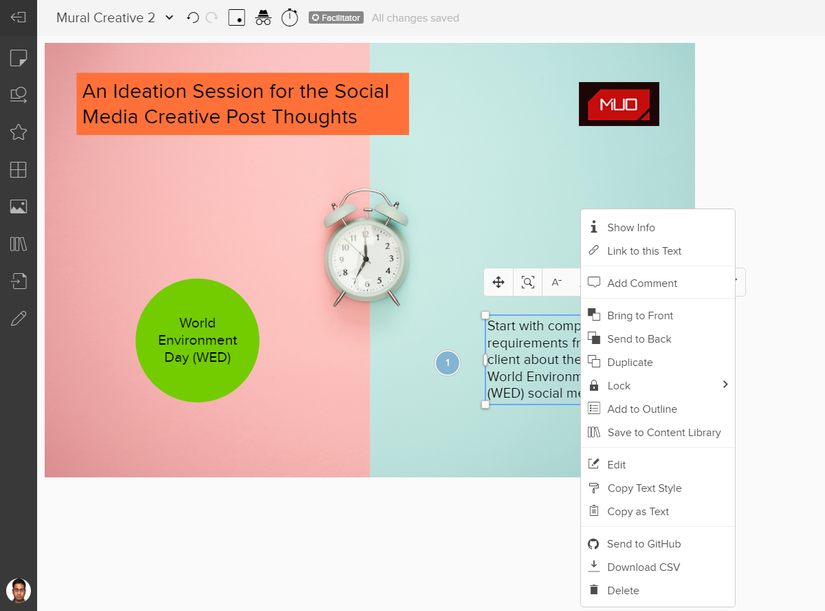Open the images panel

pos(18,207)
